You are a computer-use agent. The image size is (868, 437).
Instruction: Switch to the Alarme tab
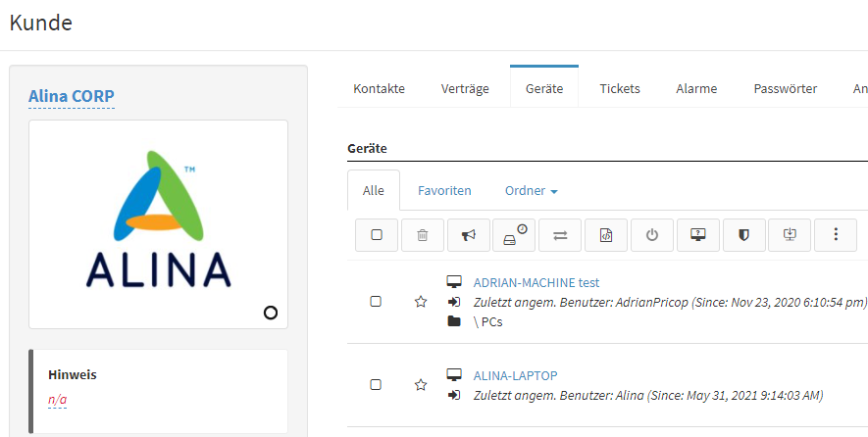coord(696,88)
